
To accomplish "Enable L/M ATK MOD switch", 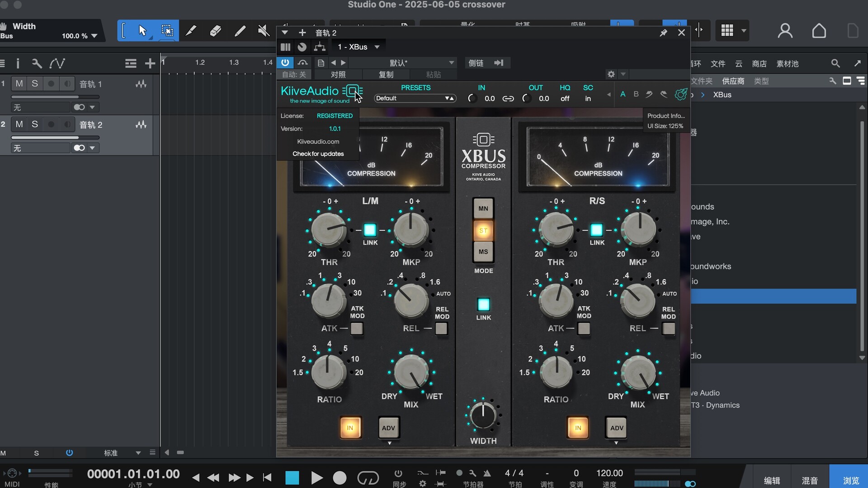I will pyautogui.click(x=357, y=328).
